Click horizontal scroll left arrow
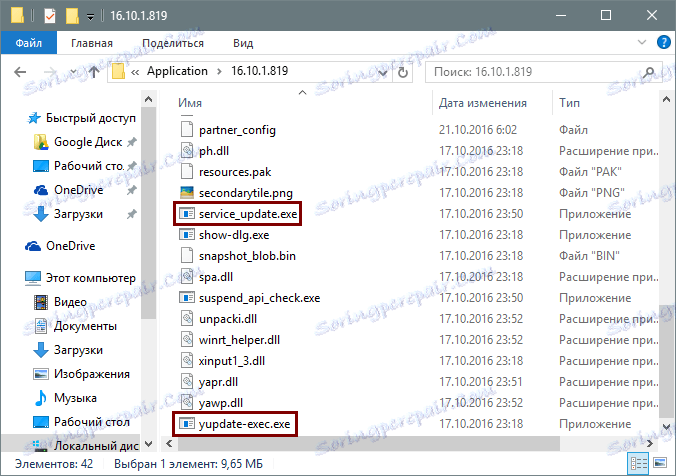Screen dimensions: 676x476 (x=169, y=443)
